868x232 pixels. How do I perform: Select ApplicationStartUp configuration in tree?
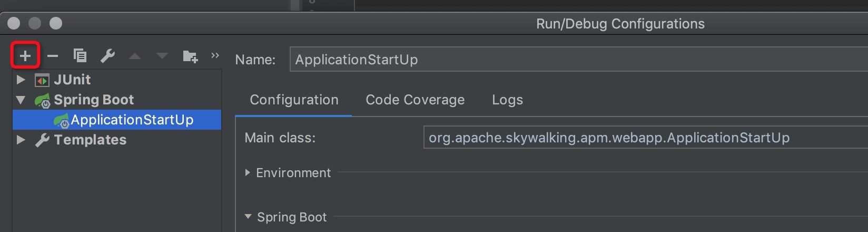coord(132,120)
